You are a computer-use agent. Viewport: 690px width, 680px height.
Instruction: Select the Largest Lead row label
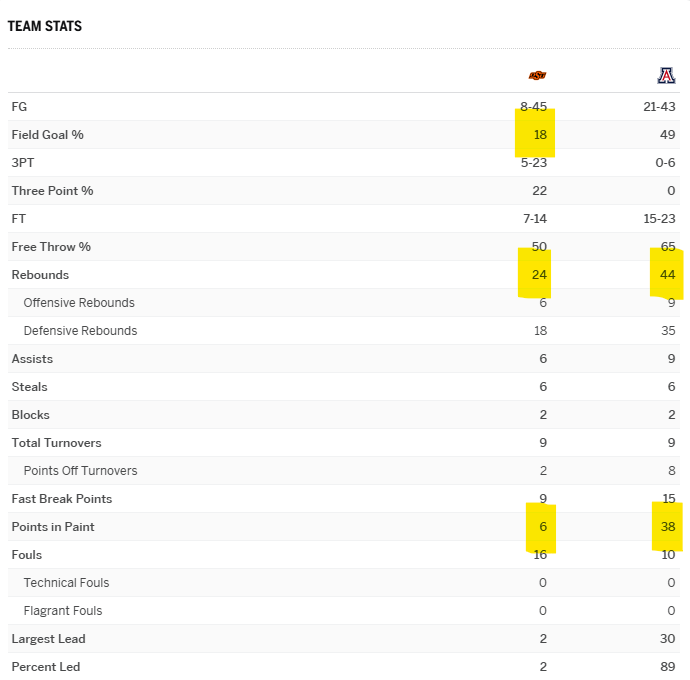point(48,639)
